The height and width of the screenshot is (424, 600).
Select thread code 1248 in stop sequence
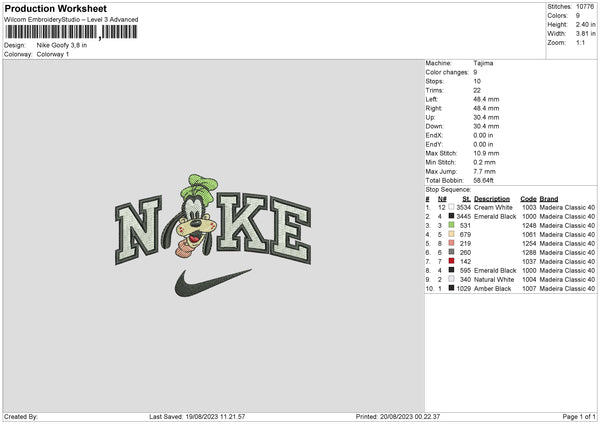529,225
